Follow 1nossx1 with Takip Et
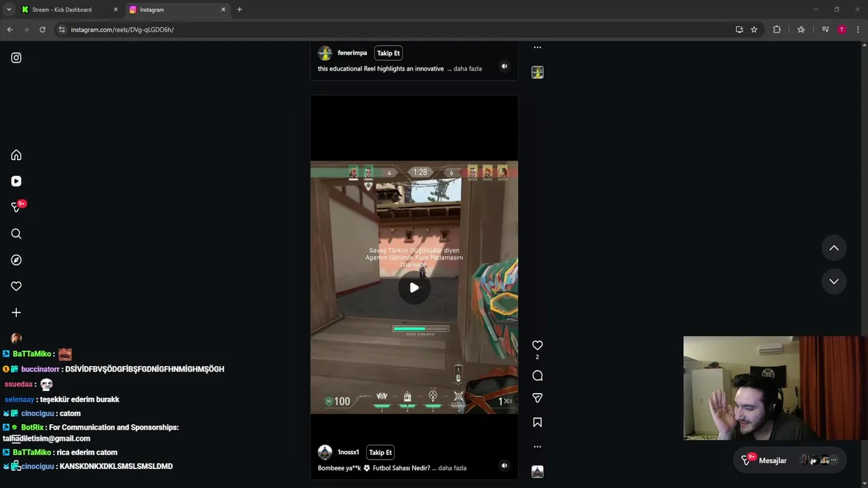 click(x=380, y=452)
